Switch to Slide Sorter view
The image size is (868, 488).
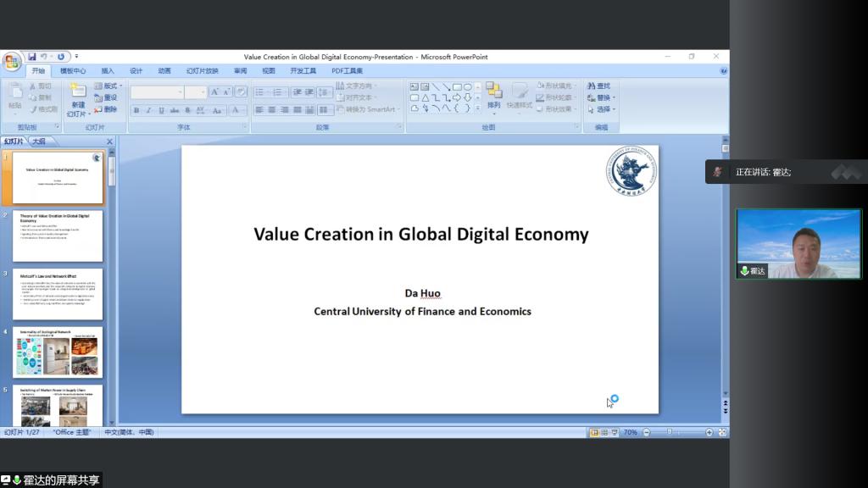[604, 432]
